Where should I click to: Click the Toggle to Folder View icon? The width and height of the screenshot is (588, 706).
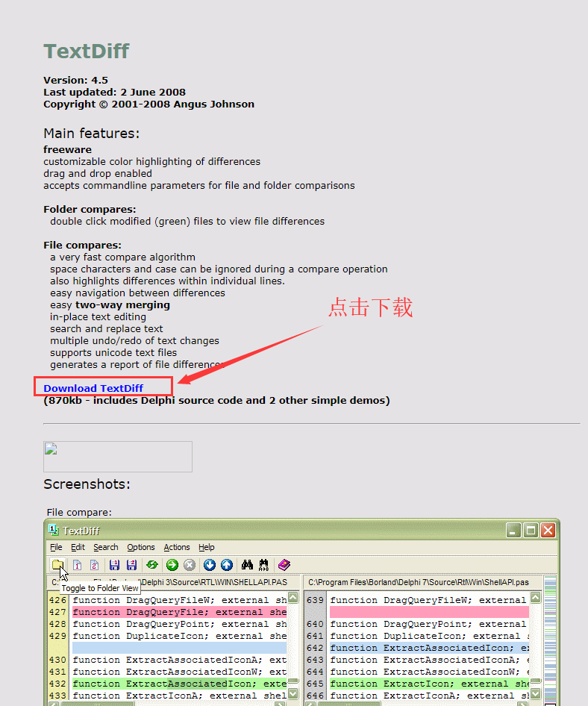[57, 565]
